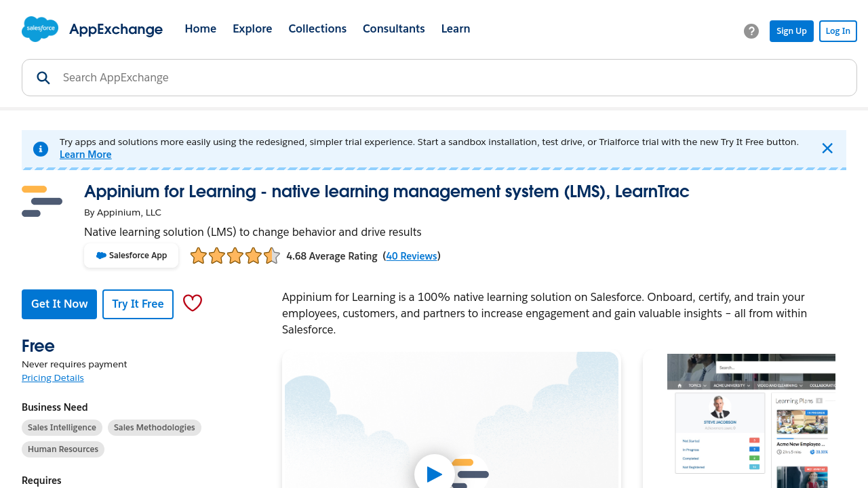Click the Business Need heading
Viewport: 868px width, 488px height.
point(55,407)
